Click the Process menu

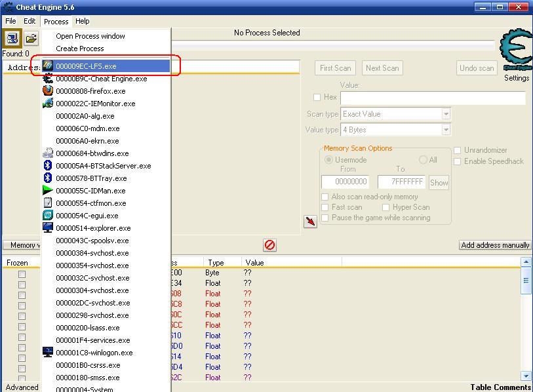click(56, 22)
